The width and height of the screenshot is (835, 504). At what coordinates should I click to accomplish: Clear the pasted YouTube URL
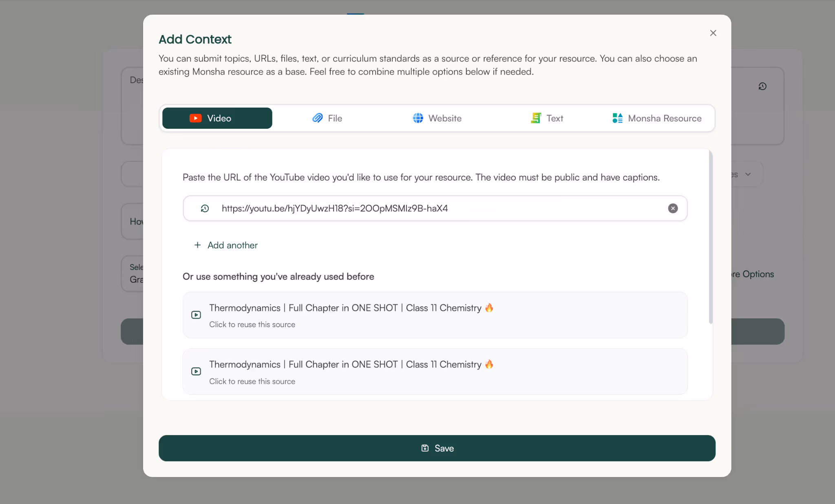click(x=672, y=208)
